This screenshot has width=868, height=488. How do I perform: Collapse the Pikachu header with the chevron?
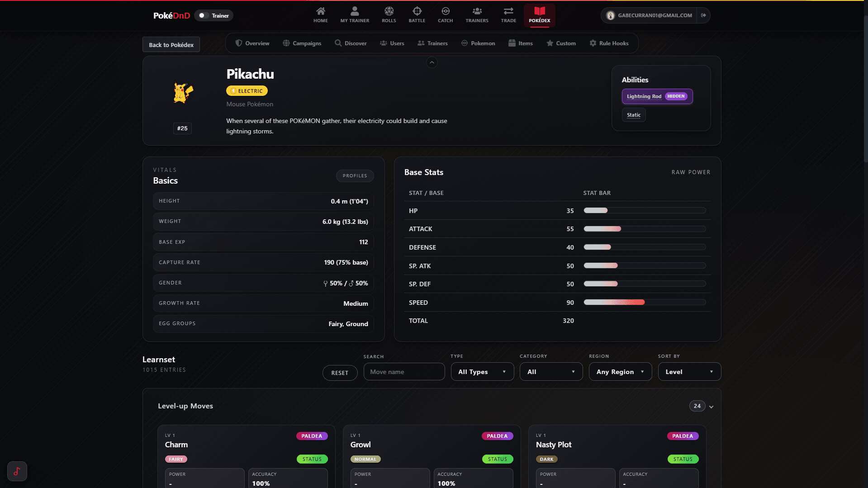tap(432, 62)
